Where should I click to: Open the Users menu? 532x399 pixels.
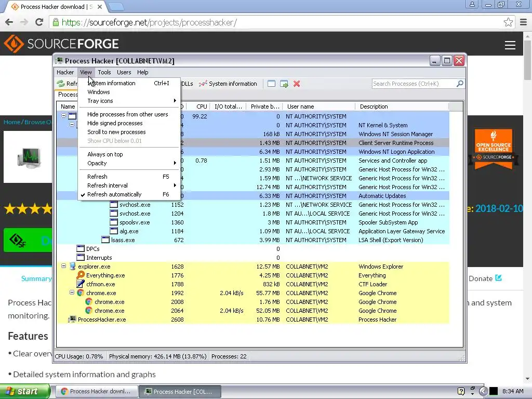(x=124, y=72)
